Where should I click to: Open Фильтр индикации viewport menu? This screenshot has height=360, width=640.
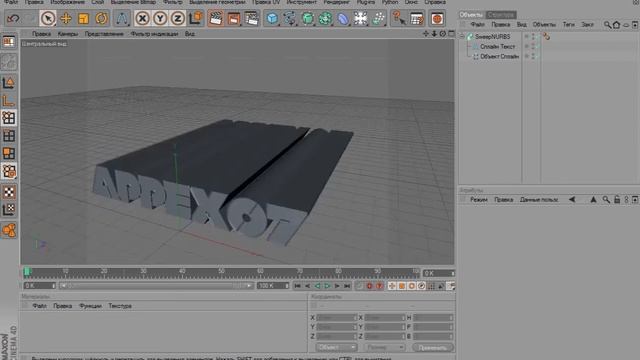(x=154, y=34)
